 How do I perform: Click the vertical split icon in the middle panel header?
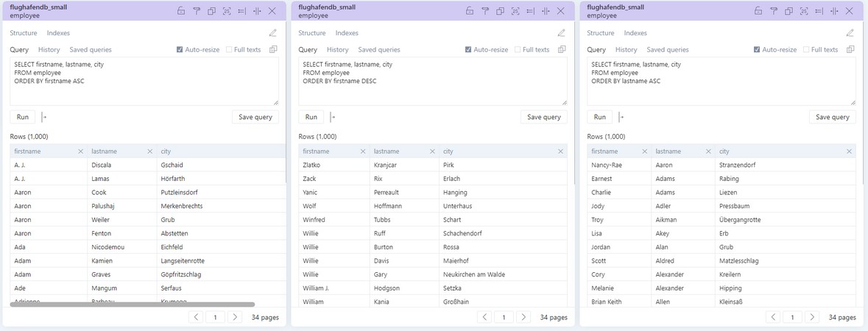click(546, 11)
